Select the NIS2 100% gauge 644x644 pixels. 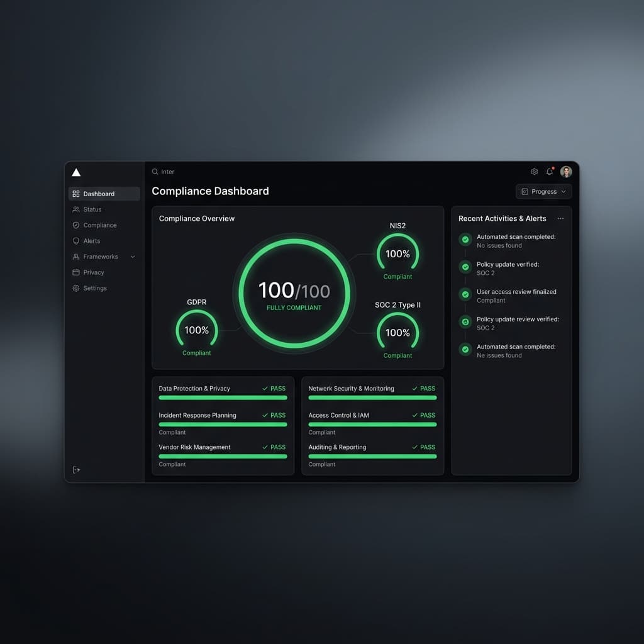click(x=397, y=252)
